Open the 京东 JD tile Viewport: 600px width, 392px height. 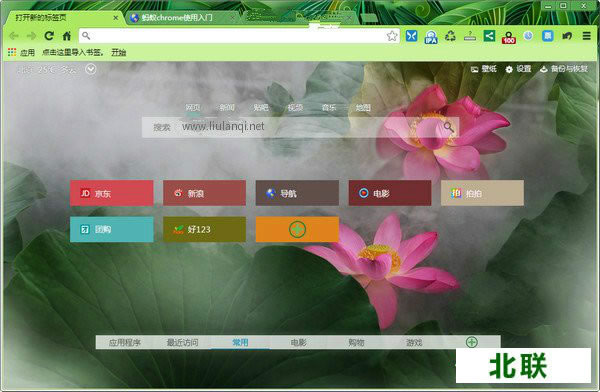112,193
